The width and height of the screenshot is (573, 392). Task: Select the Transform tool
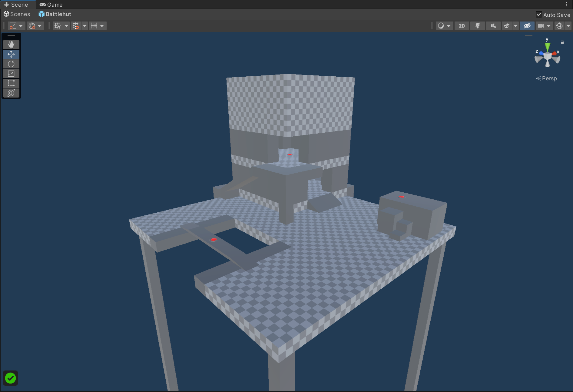(11, 93)
